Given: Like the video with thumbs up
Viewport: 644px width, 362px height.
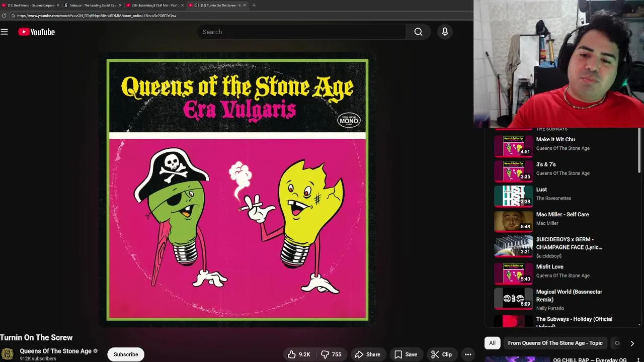Looking at the screenshot, I should point(299,354).
